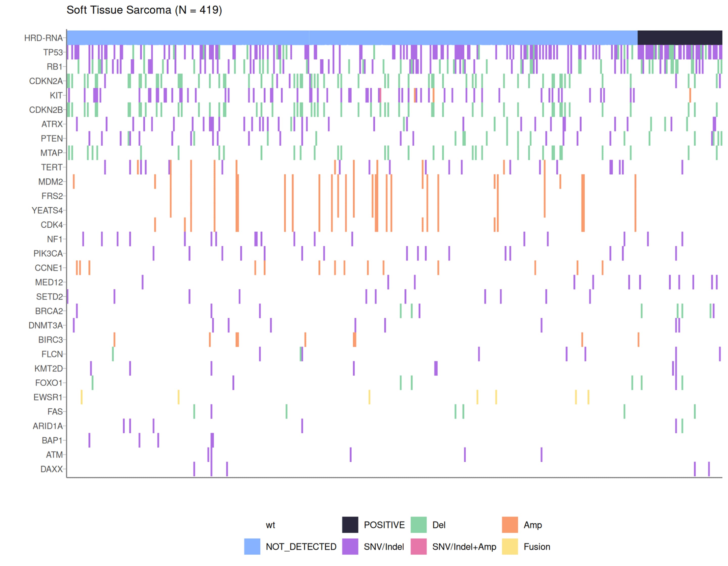Click the green Del legend swatch
This screenshot has width=728, height=566.
point(419,525)
